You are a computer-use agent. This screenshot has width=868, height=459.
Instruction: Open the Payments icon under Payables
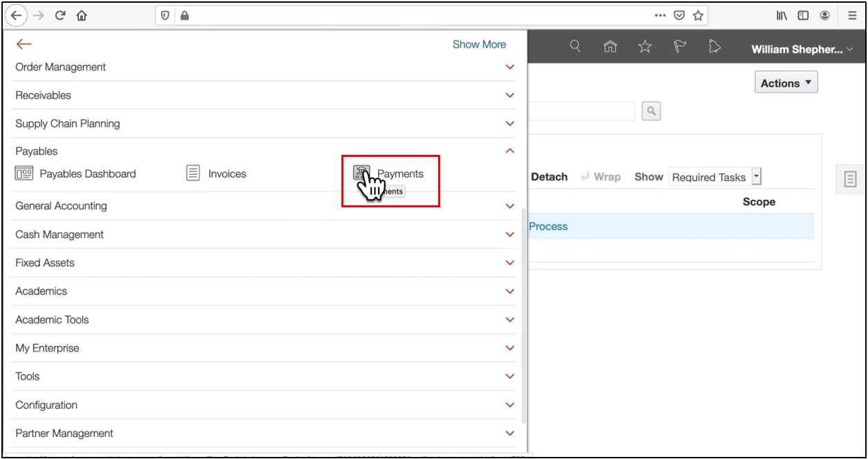pos(361,174)
